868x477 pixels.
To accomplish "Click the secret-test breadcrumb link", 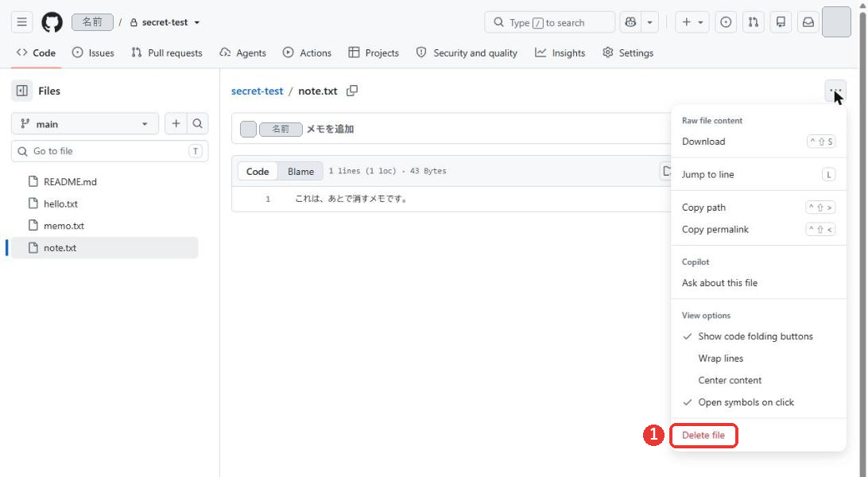I will [x=257, y=91].
